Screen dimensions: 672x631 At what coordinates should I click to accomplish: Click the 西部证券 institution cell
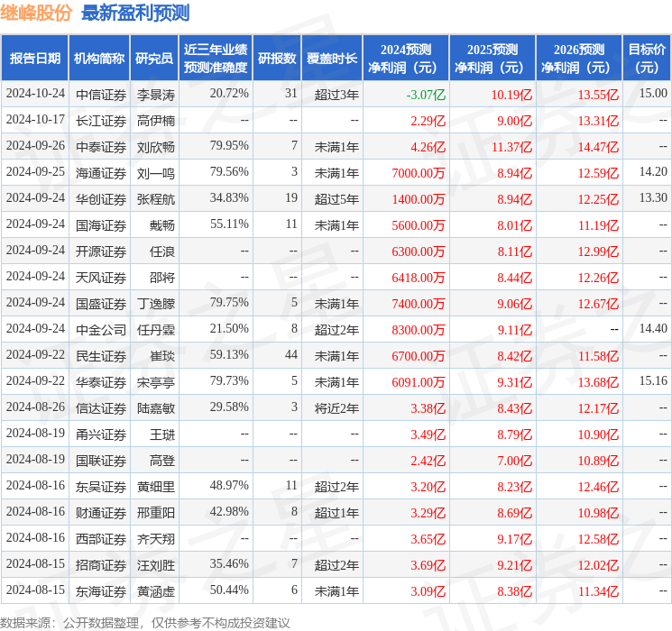click(x=101, y=539)
